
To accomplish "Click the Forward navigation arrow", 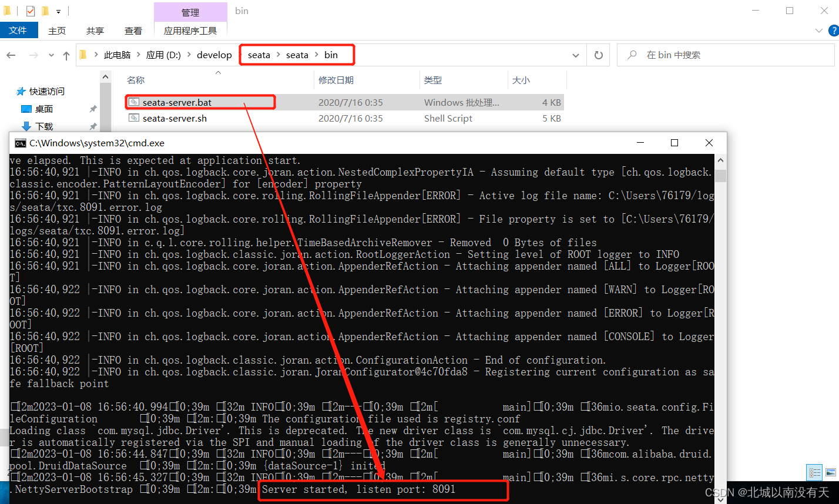I will coord(33,55).
